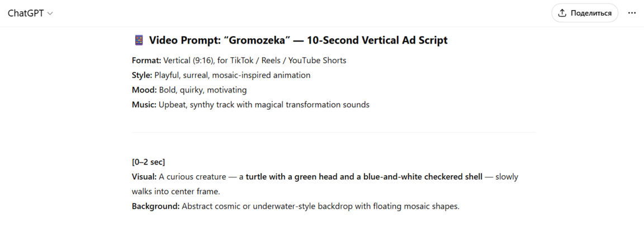Image resolution: width=644 pixels, height=225 pixels.
Task: Click the bold "Music:" label
Action: [x=144, y=105]
